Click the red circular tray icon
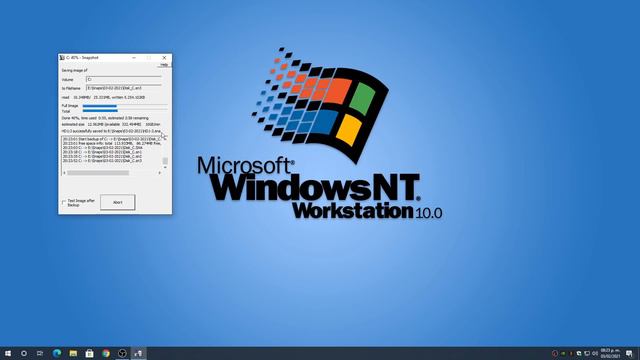 [554, 353]
